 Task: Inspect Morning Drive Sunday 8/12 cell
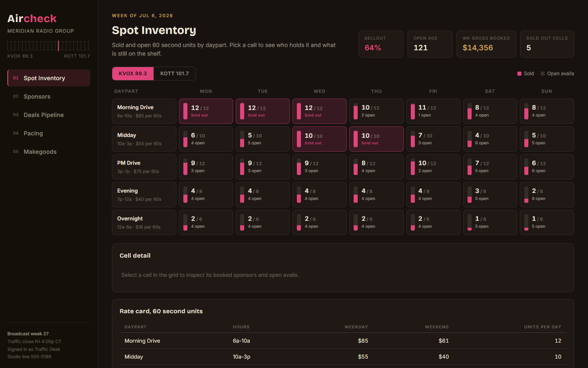coord(547,111)
